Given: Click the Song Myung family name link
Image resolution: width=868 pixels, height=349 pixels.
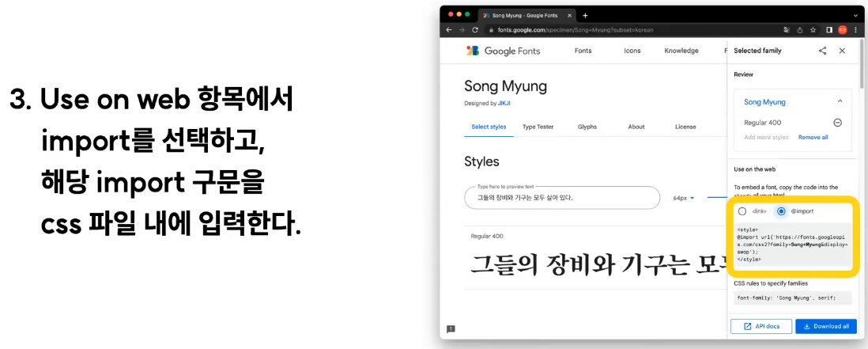Looking at the screenshot, I should pyautogui.click(x=764, y=102).
